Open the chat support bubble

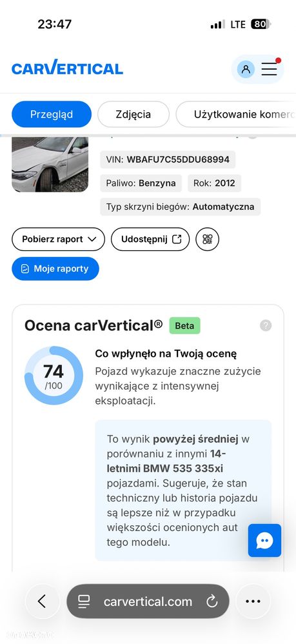[x=264, y=541]
